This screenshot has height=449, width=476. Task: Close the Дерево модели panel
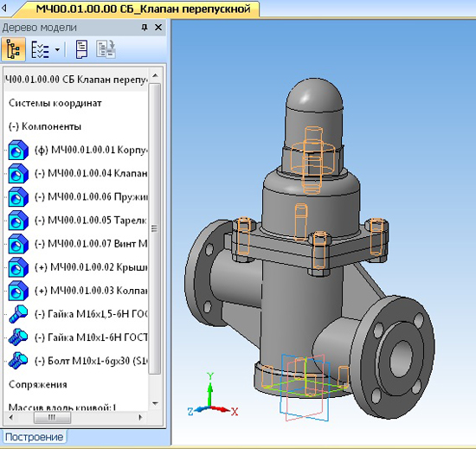click(158, 28)
